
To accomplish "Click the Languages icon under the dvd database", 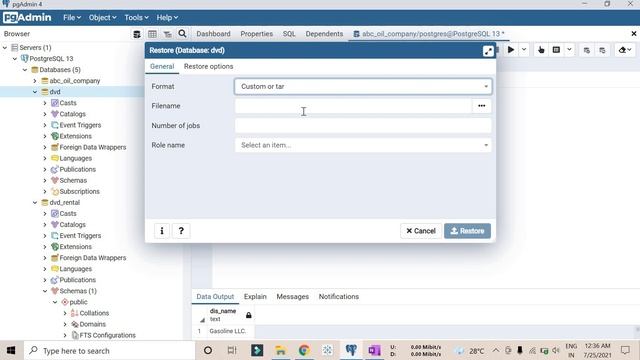I will point(55,158).
